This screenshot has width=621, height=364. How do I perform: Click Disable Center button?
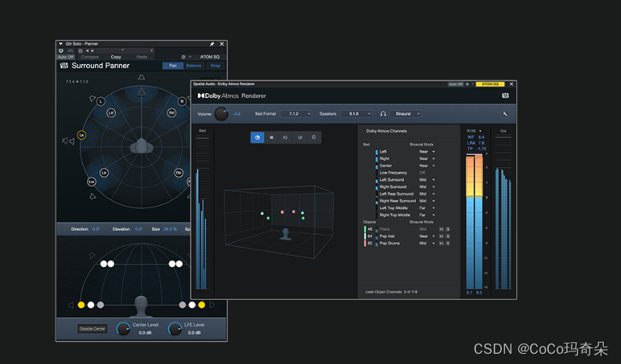92,329
